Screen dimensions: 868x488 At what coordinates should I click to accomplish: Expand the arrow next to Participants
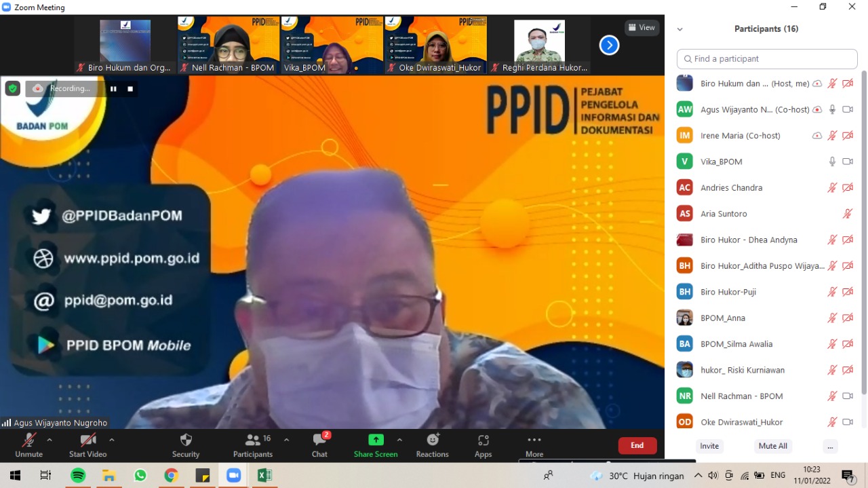[286, 439]
